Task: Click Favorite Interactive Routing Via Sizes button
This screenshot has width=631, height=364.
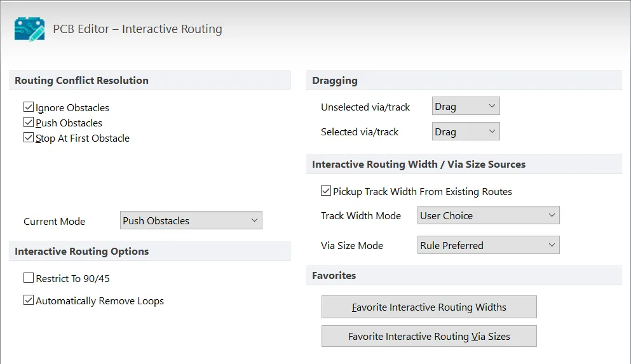Action: [x=429, y=336]
